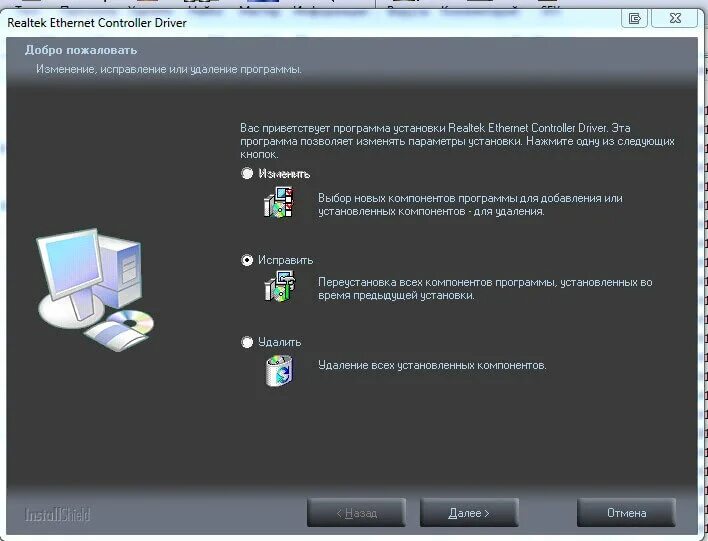Select the Удалить radio button

[247, 342]
